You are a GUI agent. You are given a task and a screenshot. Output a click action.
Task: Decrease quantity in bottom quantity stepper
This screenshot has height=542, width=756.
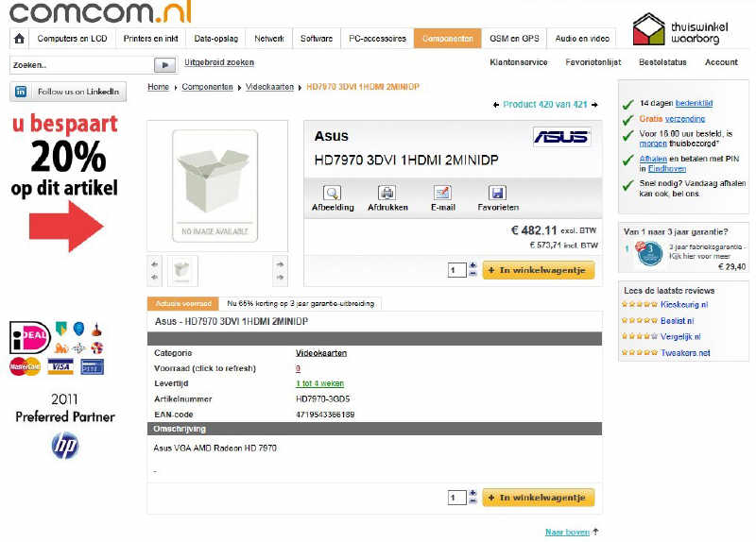pos(472,501)
